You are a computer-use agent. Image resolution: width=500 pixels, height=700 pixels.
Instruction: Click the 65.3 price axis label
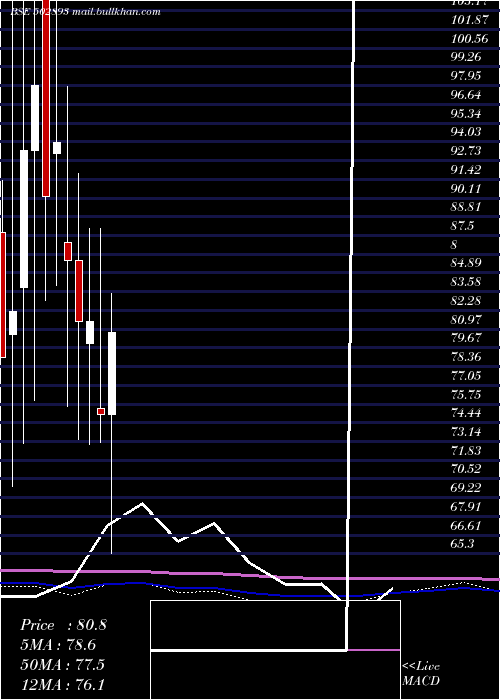(x=463, y=544)
